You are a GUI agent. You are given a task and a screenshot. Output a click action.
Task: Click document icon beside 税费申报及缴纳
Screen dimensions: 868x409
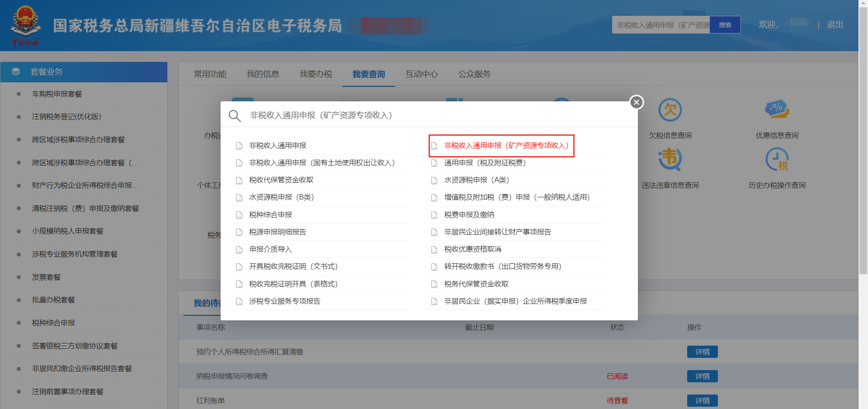(x=434, y=215)
